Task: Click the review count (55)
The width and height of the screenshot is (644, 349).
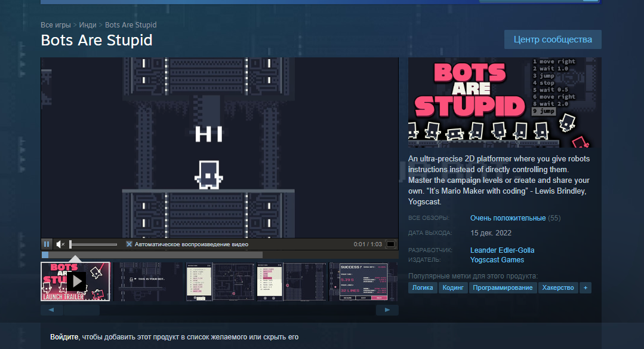Action: [554, 218]
